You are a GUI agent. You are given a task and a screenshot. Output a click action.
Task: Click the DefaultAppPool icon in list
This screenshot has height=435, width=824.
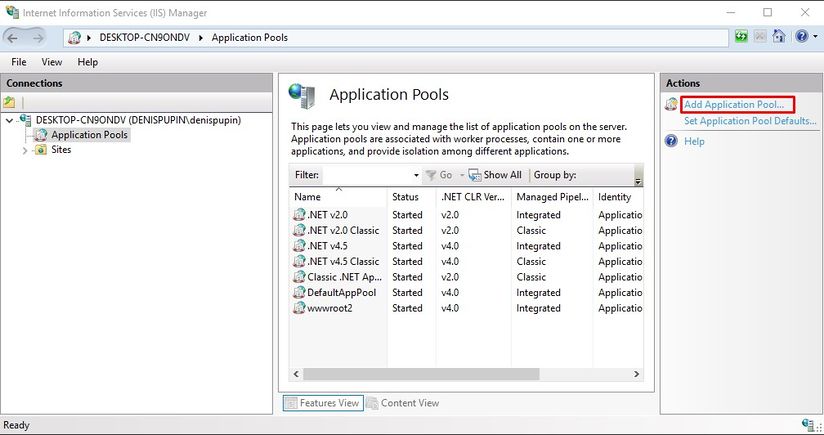tap(299, 292)
